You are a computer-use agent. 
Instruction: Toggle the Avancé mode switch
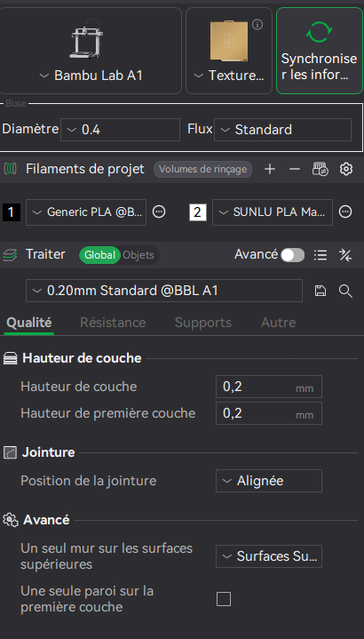pos(292,255)
